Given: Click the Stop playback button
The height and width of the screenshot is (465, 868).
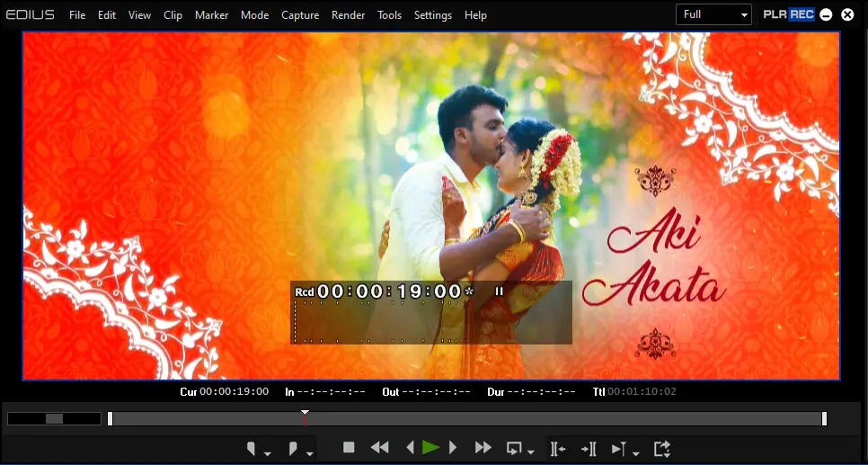Looking at the screenshot, I should point(350,448).
